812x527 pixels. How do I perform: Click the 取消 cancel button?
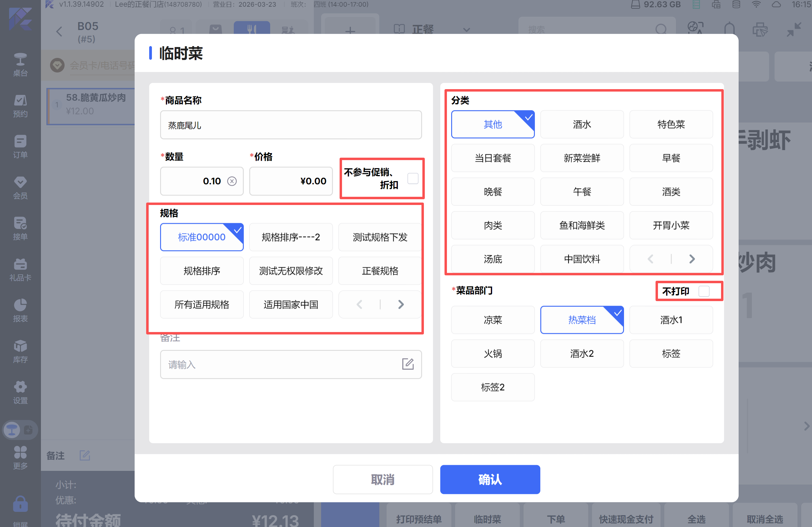pos(382,479)
